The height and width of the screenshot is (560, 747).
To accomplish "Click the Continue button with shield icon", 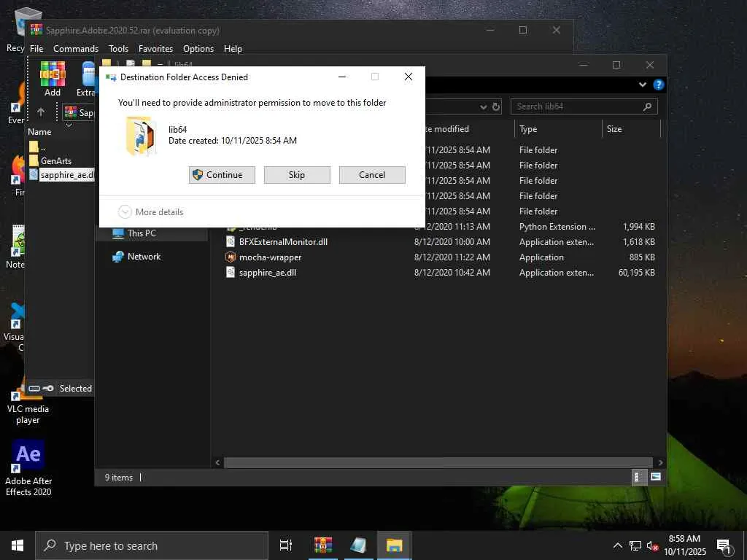I will point(222,175).
